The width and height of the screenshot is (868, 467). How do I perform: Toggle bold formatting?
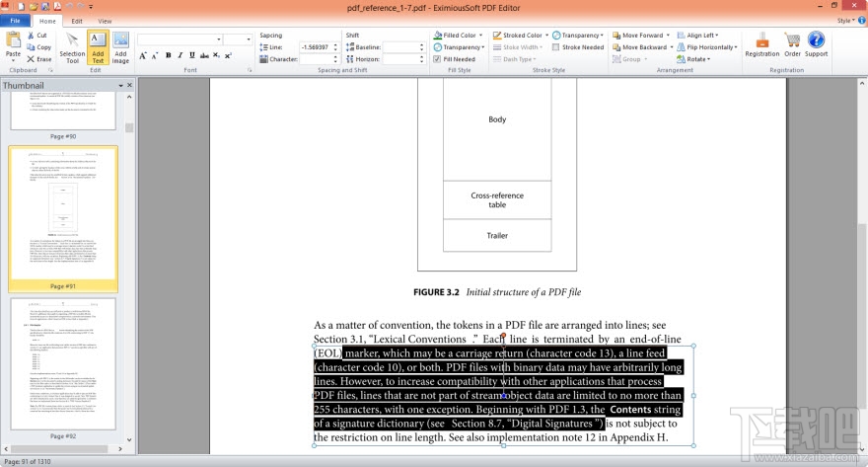tap(168, 55)
